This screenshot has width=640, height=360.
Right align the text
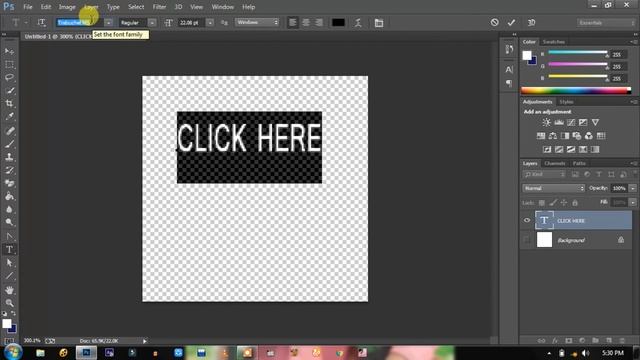319,23
